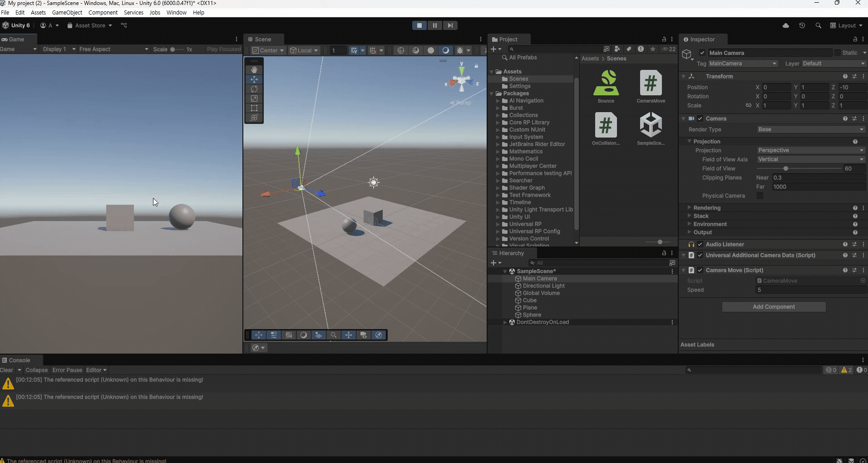
Task: Toggle grid snapping magnet icon
Action: point(373,50)
